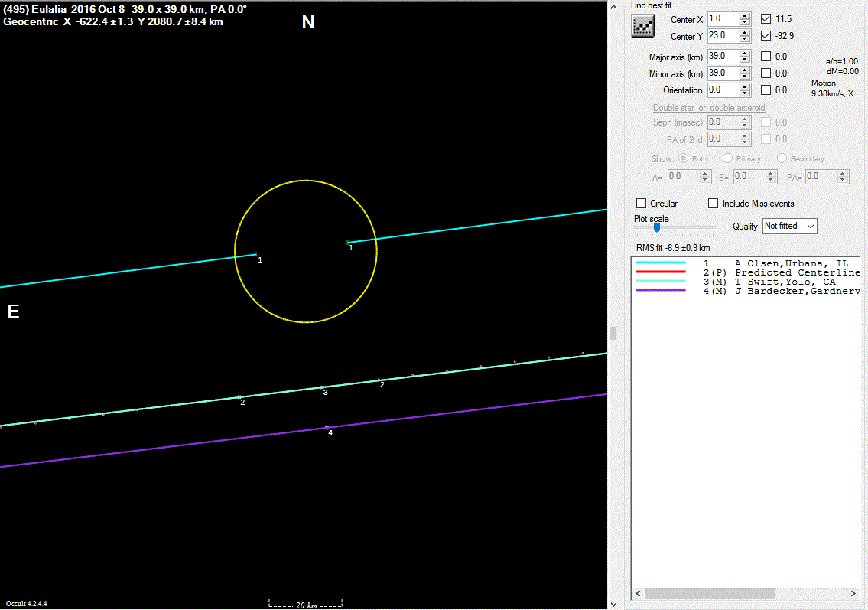Select observer 1 A Olsen, Urbana row
Viewport: 868px width, 610px height.
745,263
